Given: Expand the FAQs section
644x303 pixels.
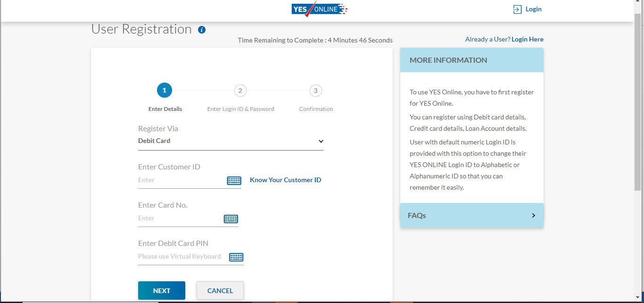Looking at the screenshot, I should click(x=472, y=215).
